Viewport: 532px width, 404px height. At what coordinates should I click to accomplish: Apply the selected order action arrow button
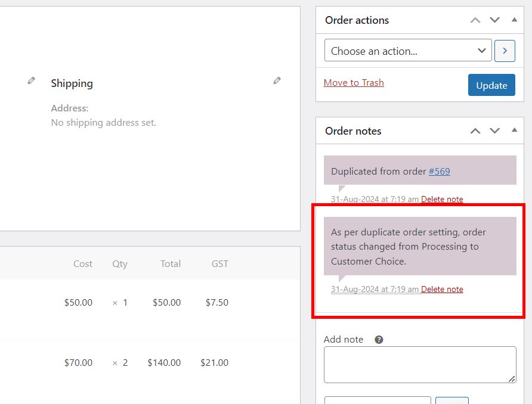[505, 51]
